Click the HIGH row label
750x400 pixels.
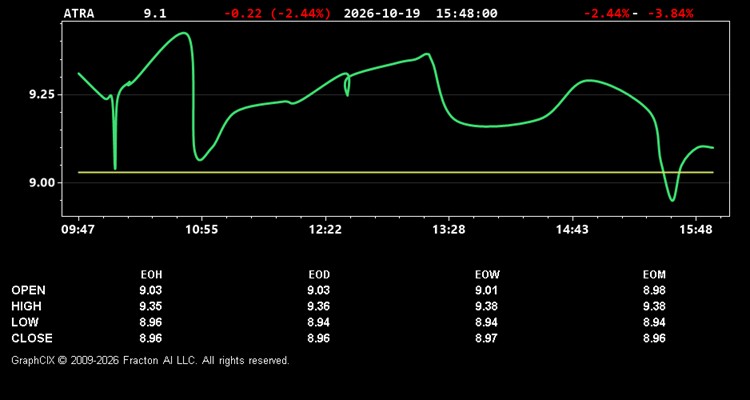[26, 306]
